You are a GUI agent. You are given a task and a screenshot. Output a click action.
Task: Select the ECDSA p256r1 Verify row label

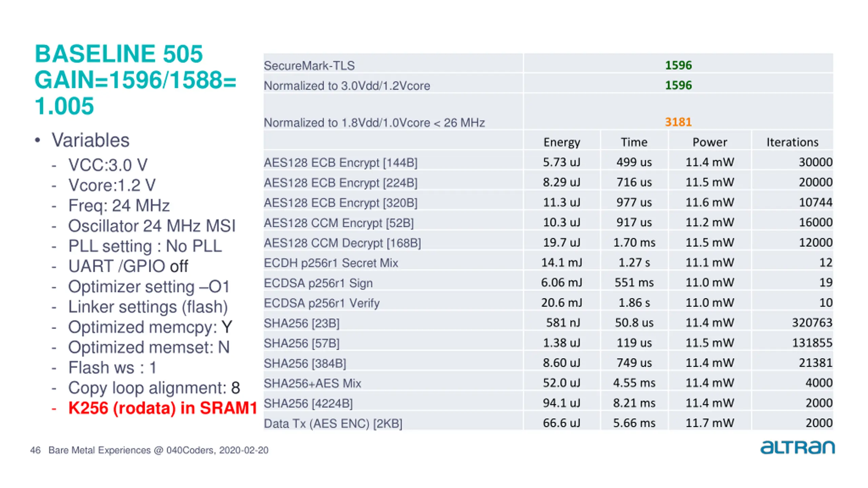coord(321,303)
